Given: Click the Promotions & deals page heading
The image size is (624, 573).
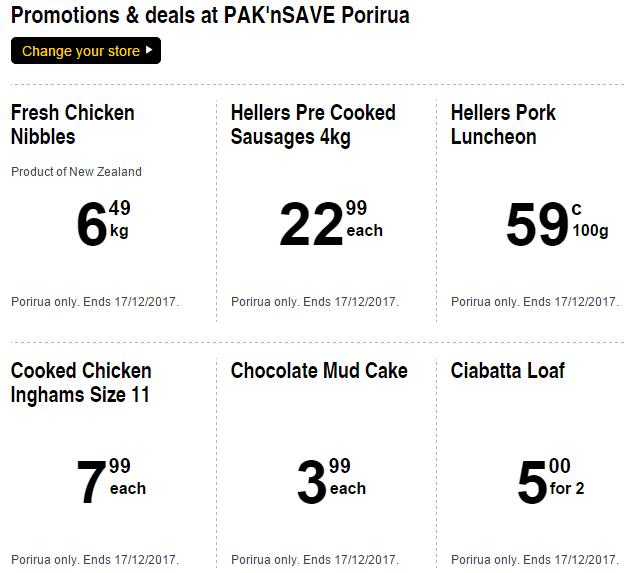Looking at the screenshot, I should coord(210,16).
